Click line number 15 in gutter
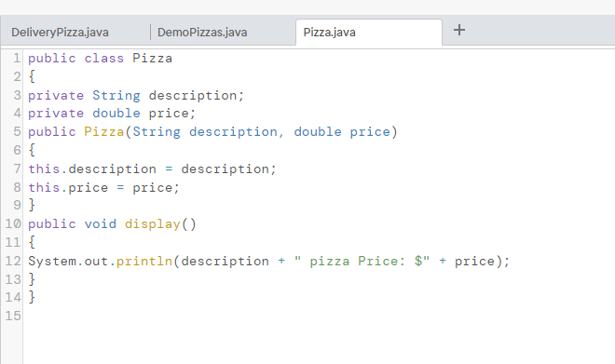This screenshot has width=615, height=364. coord(13,316)
